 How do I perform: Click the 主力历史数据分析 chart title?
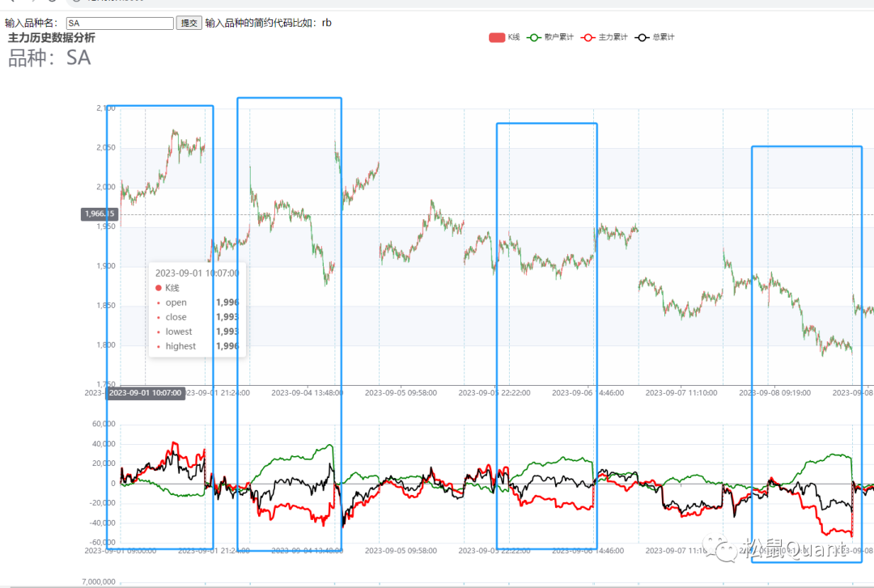coord(51,37)
